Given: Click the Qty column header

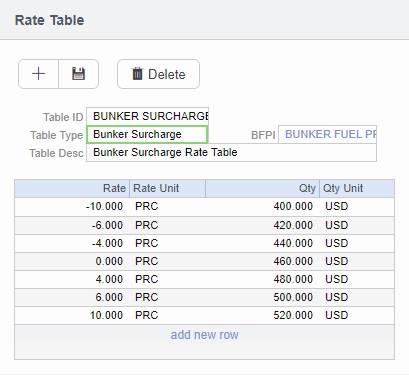Looking at the screenshot, I should [x=262, y=188].
